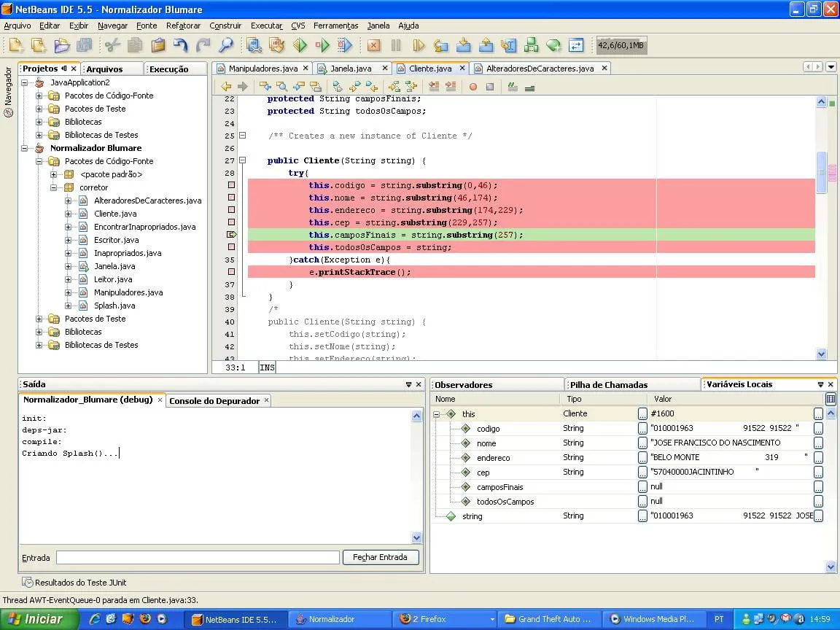This screenshot has width=840, height=630.
Task: Click the Entrada input field
Action: click(x=198, y=558)
